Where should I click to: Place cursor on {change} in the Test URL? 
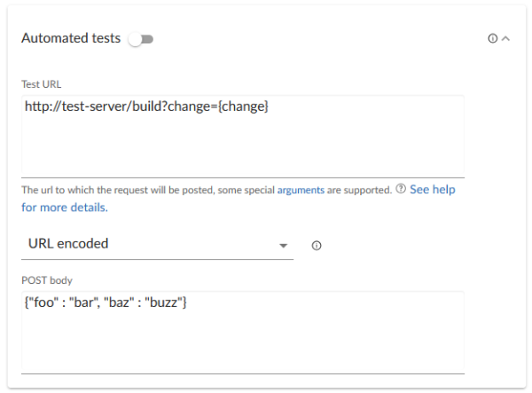pos(243,107)
